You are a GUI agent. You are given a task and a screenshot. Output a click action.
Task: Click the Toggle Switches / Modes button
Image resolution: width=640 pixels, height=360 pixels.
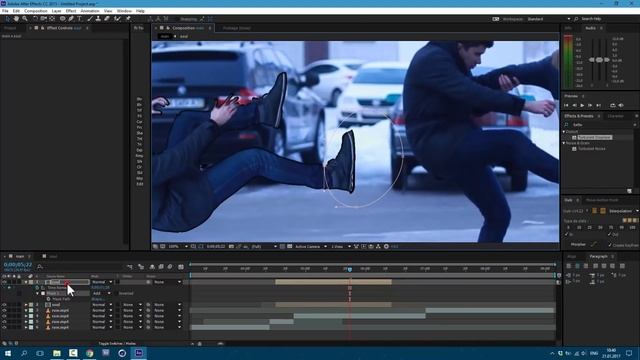click(x=117, y=344)
